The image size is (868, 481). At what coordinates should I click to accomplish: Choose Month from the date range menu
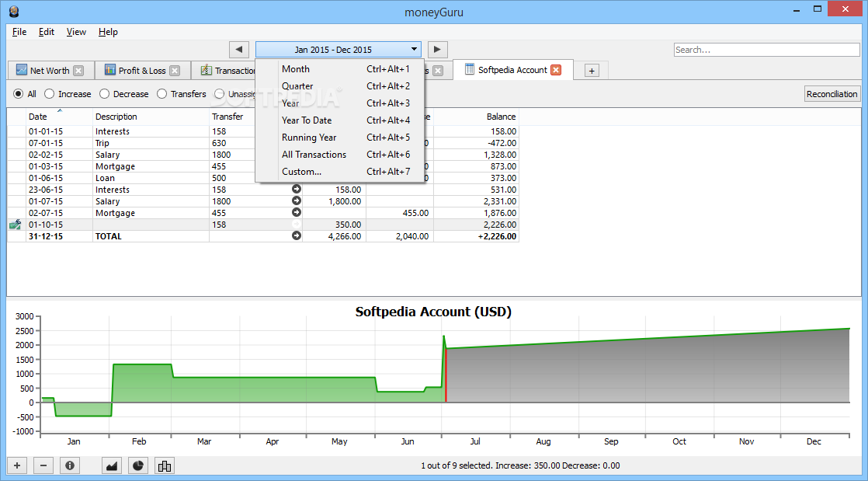[340, 68]
